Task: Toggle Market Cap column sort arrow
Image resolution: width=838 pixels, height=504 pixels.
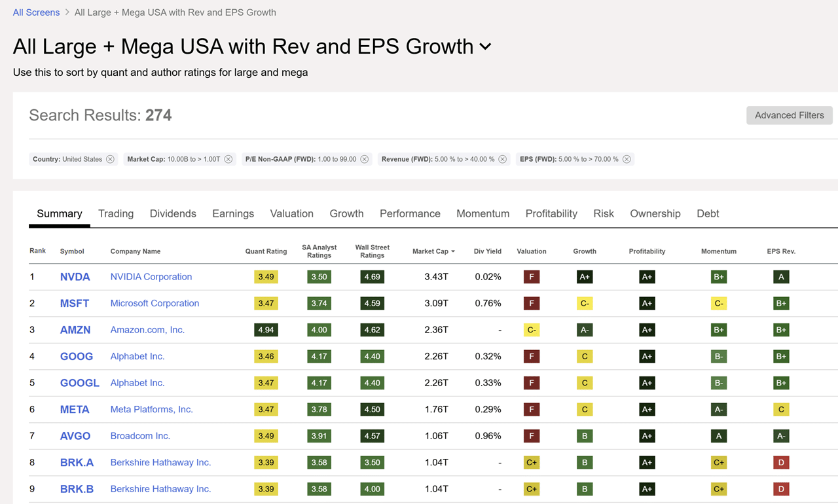Action: coord(453,251)
